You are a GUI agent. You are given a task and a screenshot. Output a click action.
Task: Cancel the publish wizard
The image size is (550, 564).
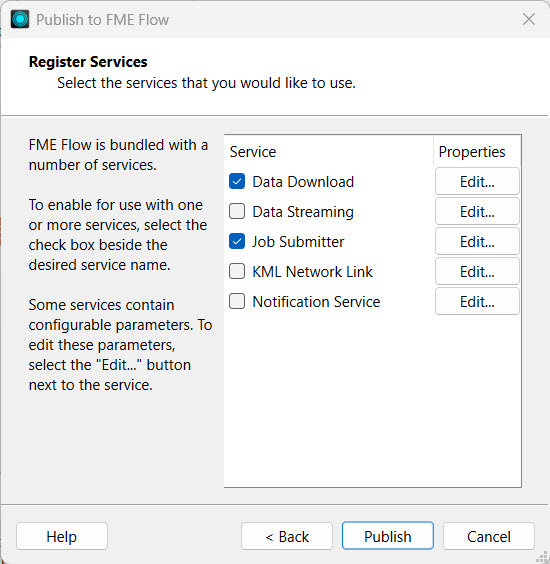coord(488,536)
